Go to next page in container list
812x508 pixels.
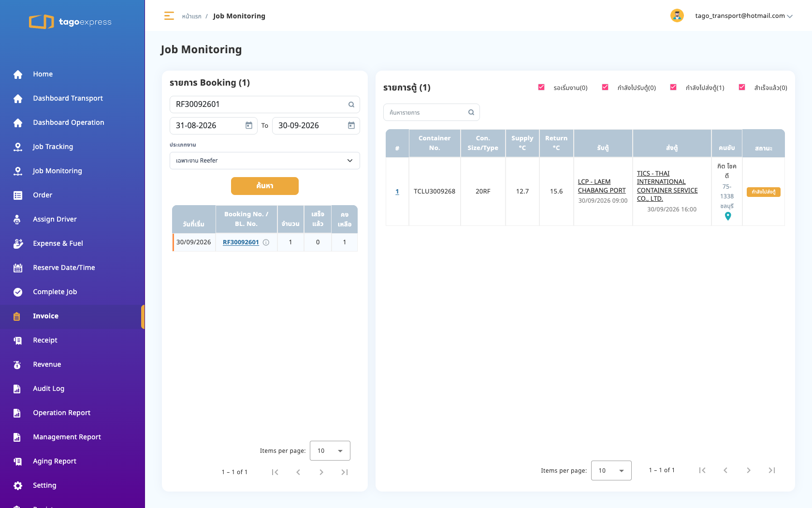749,470
